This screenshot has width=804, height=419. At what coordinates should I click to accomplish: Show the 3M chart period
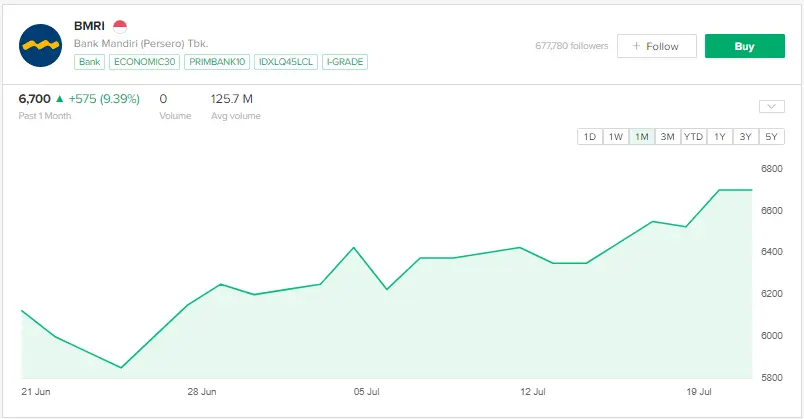click(x=667, y=137)
